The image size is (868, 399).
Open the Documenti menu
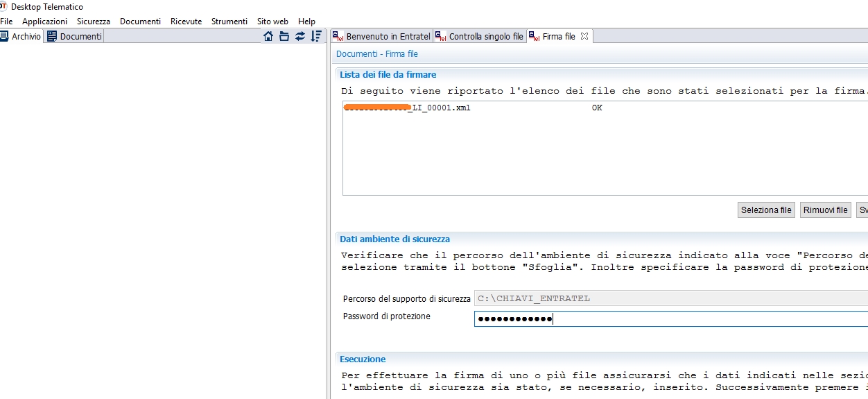pyautogui.click(x=140, y=22)
